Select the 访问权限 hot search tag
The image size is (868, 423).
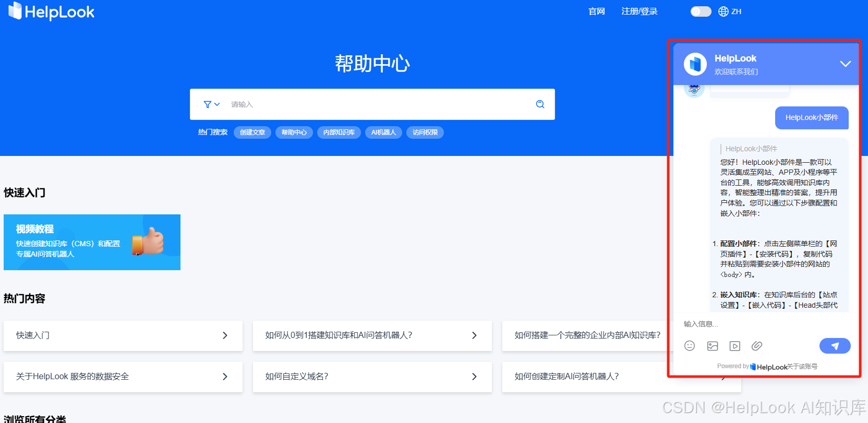(425, 132)
